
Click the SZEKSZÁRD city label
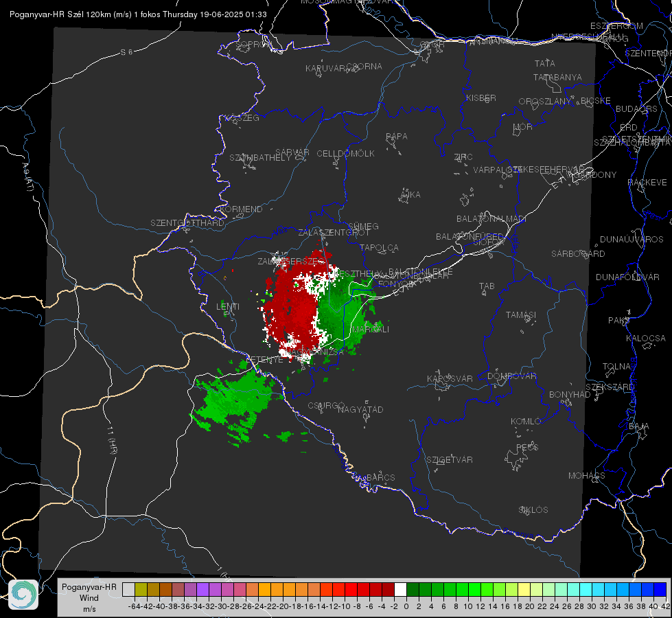[610, 387]
